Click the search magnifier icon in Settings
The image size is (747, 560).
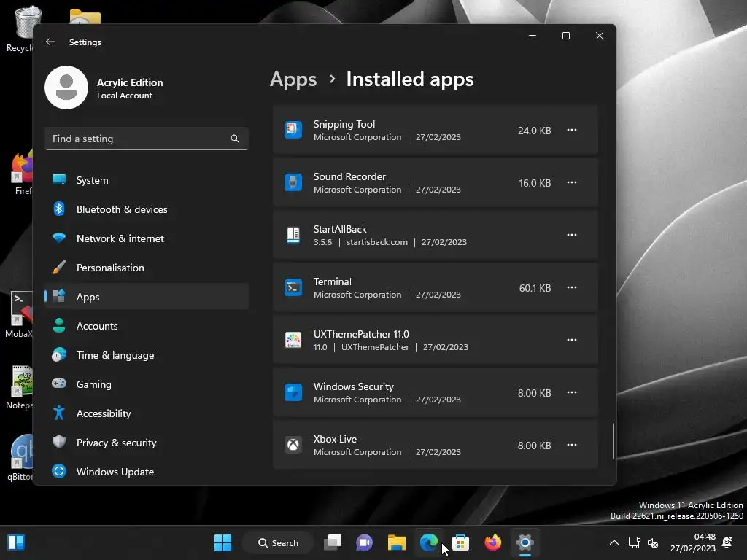(x=235, y=139)
